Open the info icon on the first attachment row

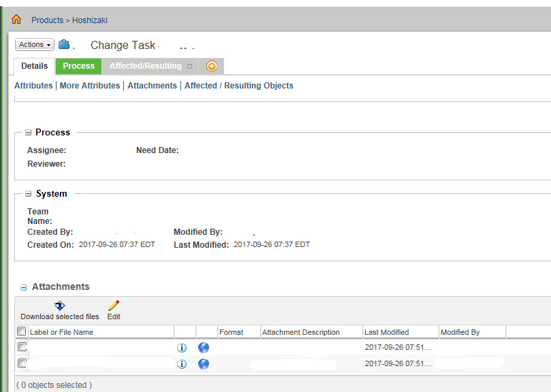click(181, 347)
